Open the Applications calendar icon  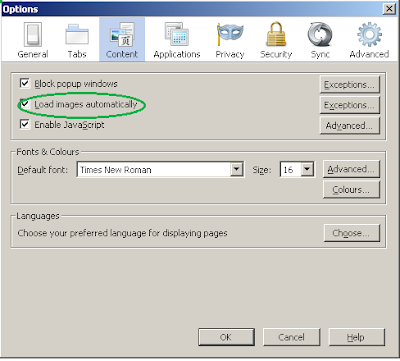(177, 34)
